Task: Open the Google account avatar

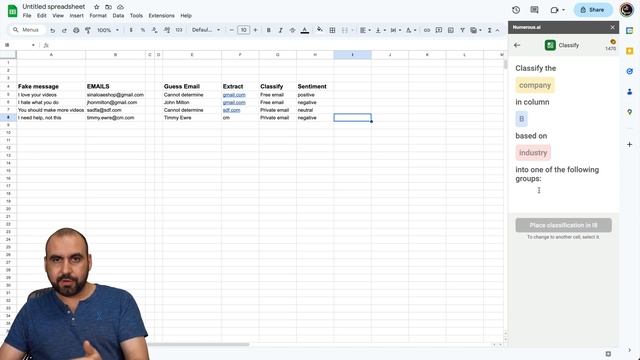Action: click(x=627, y=10)
